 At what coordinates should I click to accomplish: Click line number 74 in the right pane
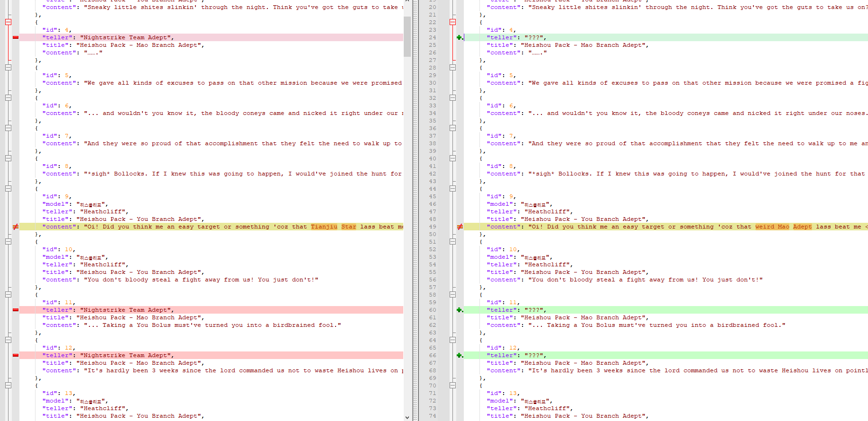pos(433,416)
